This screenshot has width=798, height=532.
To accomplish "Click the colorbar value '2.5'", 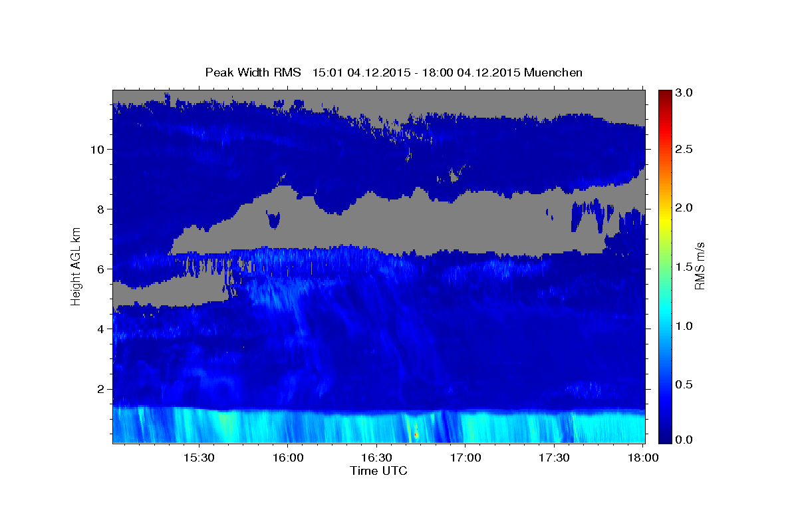I will click(683, 150).
